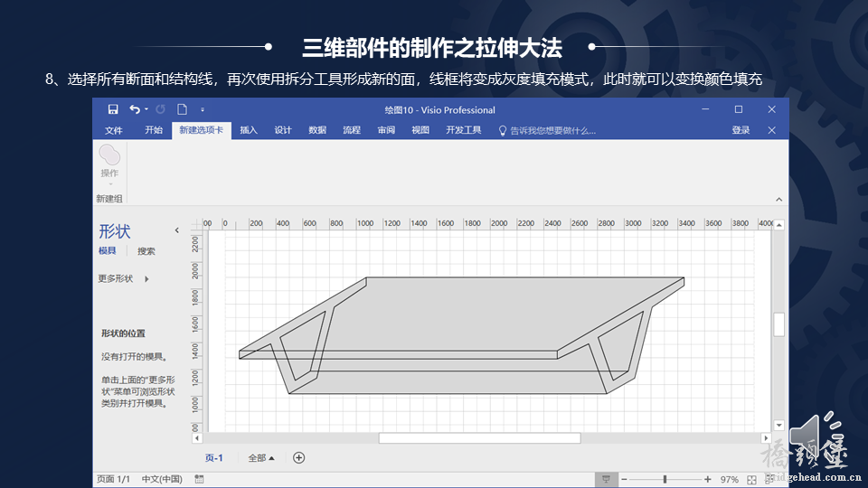Screen dimensions: 868x488
Task: Collapse the ribbon with the chevron
Action: point(778,199)
